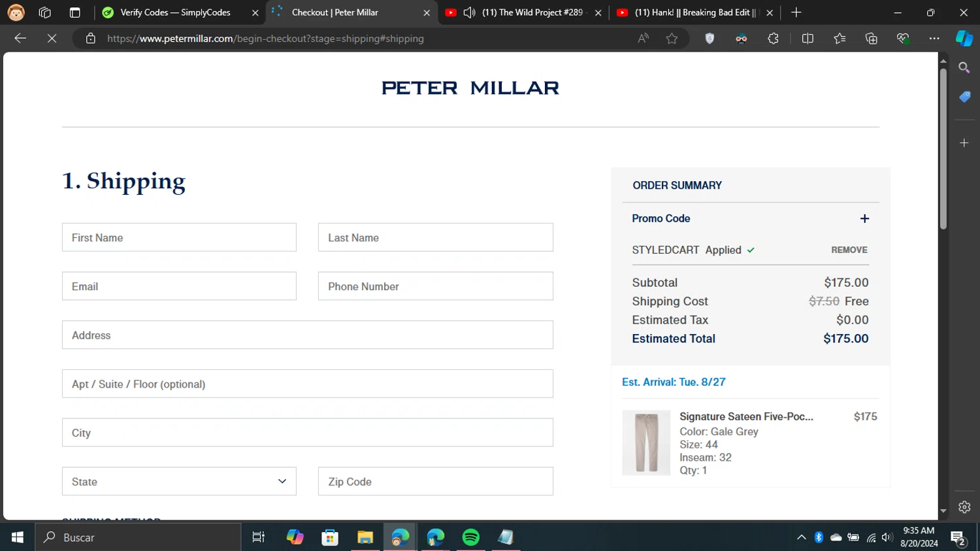Open the tracking prevention shield icon
Screen dimensions: 980x551
pyautogui.click(x=710, y=39)
